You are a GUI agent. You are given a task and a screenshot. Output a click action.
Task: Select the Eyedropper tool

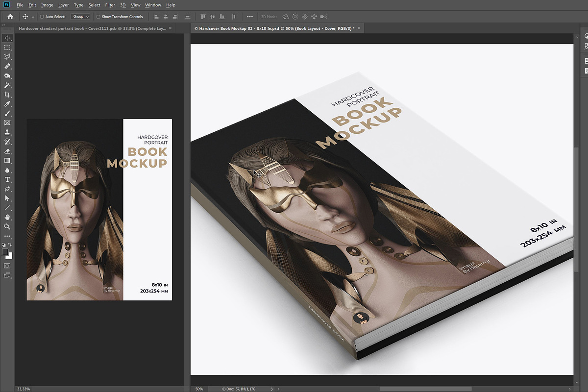pyautogui.click(x=7, y=104)
